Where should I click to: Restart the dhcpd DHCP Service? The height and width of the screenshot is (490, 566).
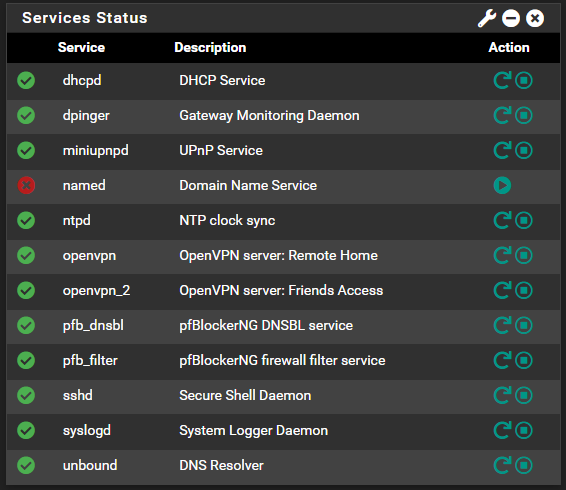(x=502, y=80)
